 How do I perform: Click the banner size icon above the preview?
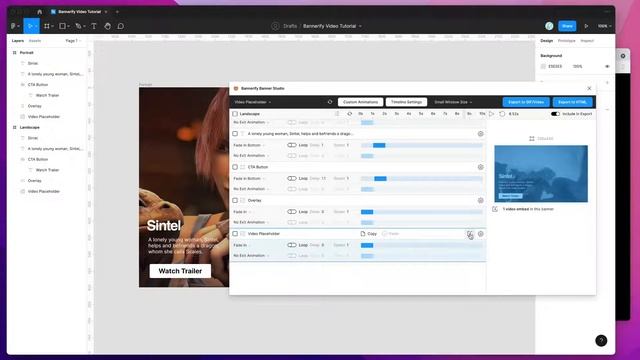click(x=531, y=139)
